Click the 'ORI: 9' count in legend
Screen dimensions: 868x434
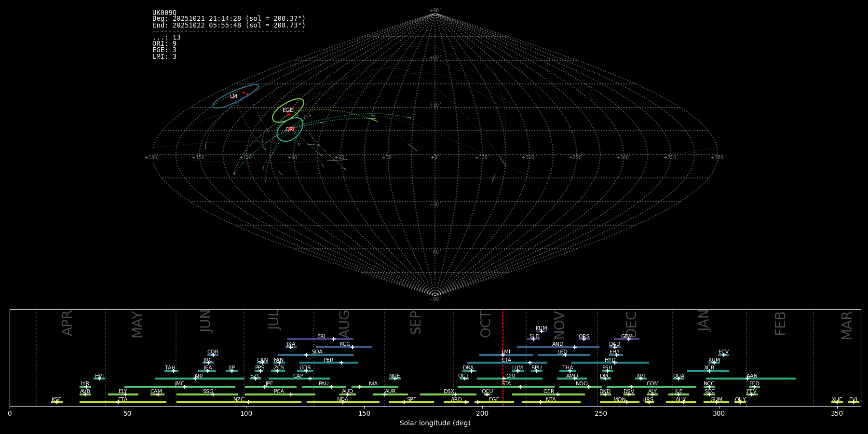(164, 43)
